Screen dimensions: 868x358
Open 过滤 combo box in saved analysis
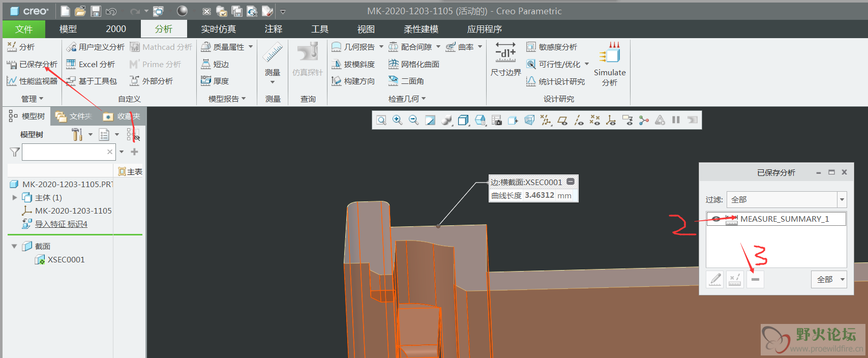click(787, 199)
